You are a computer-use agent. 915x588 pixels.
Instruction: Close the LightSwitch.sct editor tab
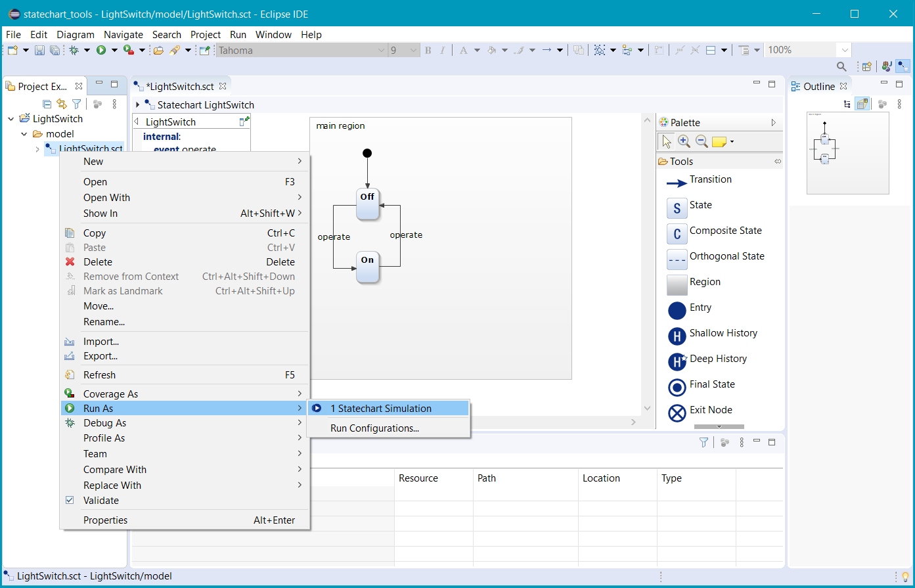click(x=223, y=86)
